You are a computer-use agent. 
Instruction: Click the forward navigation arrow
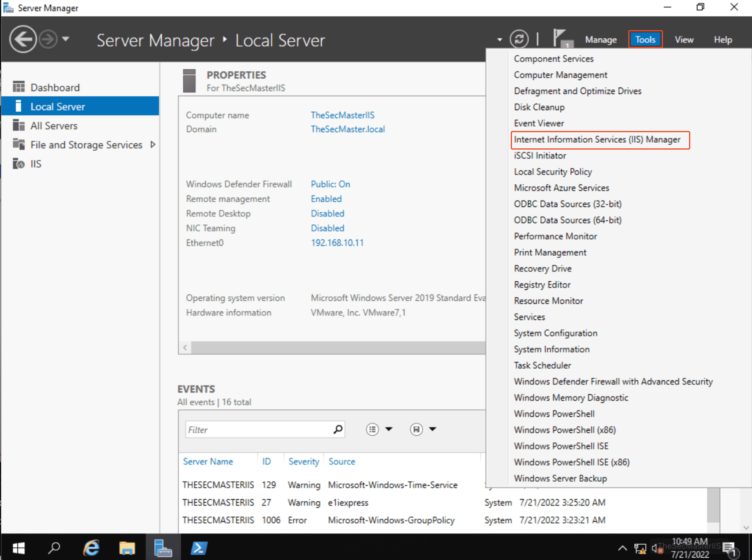pos(48,39)
